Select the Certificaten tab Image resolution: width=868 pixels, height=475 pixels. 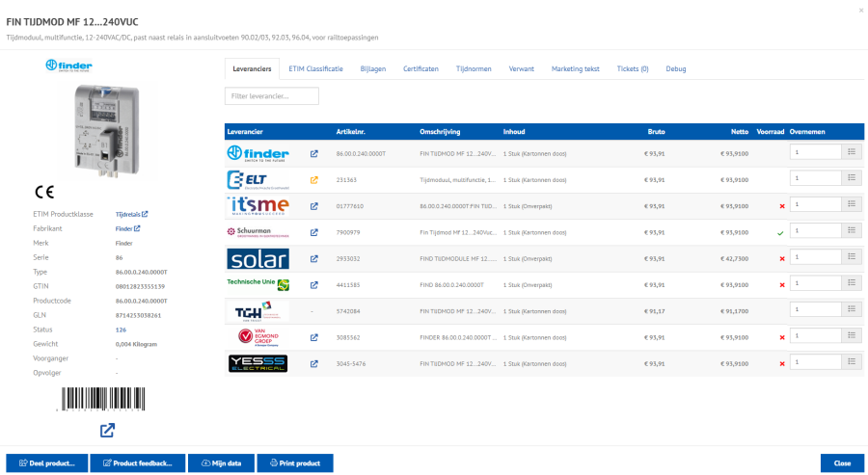420,69
